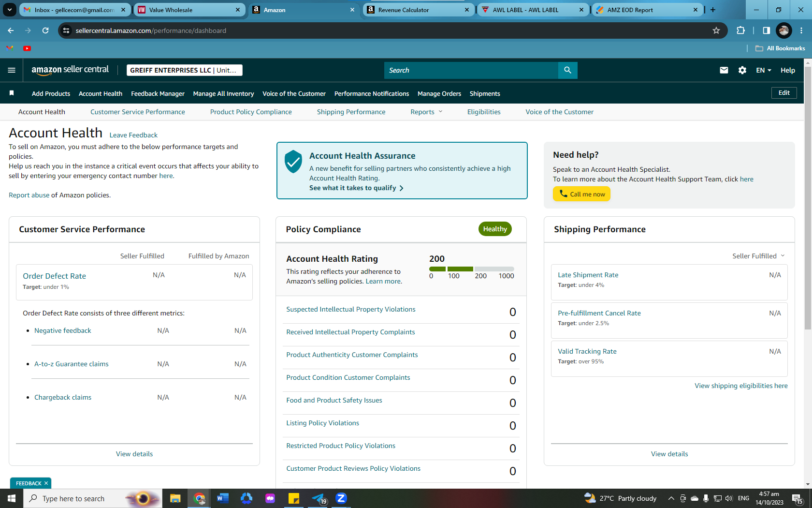Click the Seller Central search field
812x508 pixels.
coord(471,70)
